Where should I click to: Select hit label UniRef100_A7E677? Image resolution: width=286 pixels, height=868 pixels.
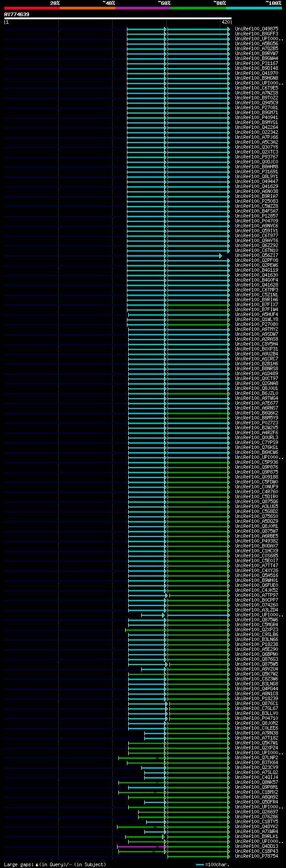coord(257,403)
